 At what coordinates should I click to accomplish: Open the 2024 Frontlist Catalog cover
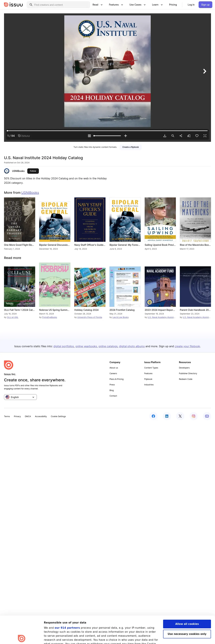(125, 287)
